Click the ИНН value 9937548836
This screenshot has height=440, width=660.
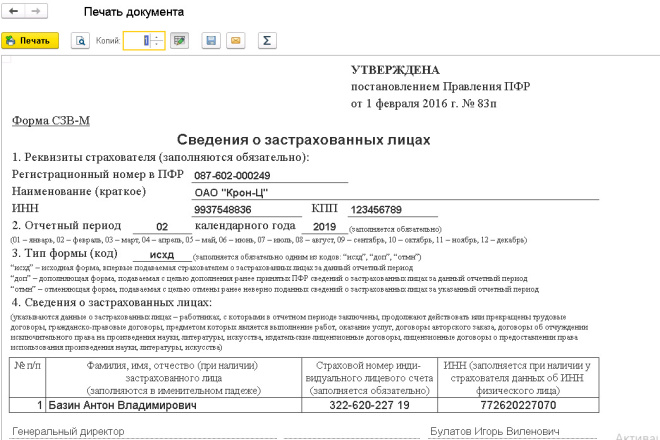[x=222, y=210]
